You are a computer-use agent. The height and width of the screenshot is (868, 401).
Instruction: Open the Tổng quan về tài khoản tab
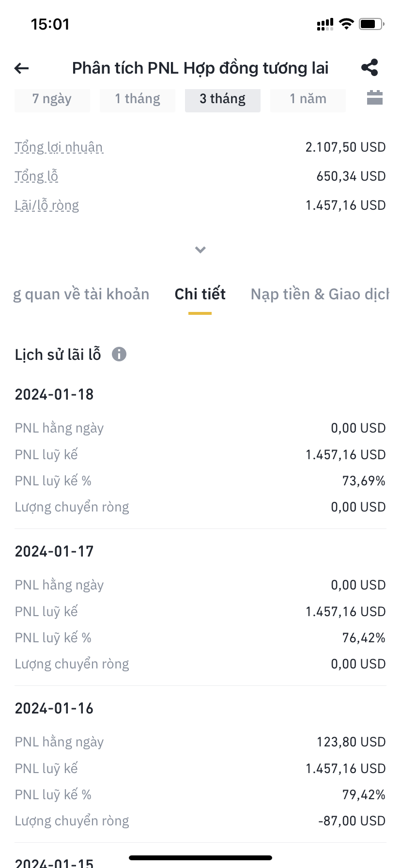click(x=81, y=294)
